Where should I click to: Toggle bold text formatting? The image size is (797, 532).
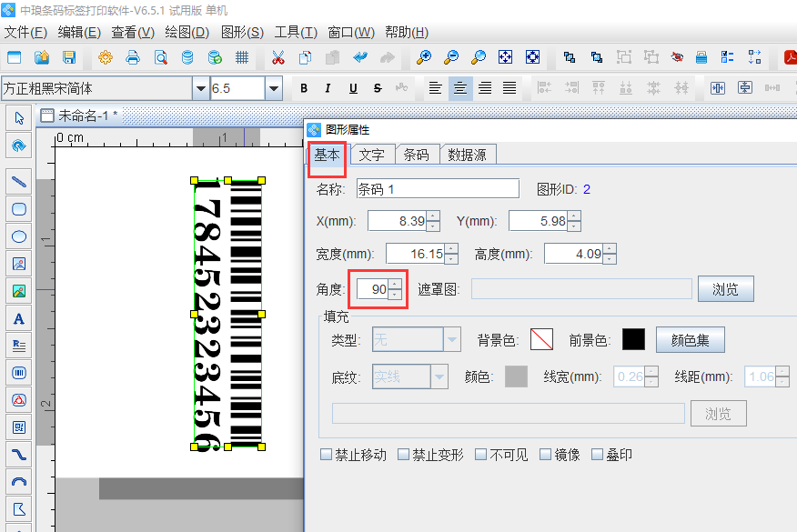tap(304, 88)
